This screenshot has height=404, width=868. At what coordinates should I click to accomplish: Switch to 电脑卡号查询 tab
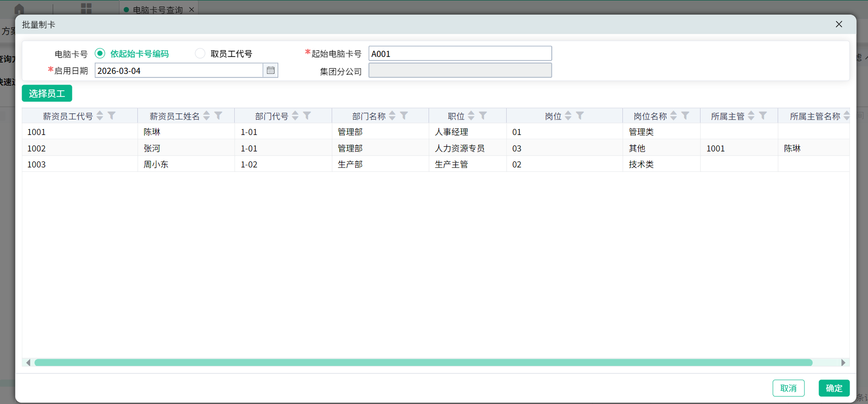(157, 10)
